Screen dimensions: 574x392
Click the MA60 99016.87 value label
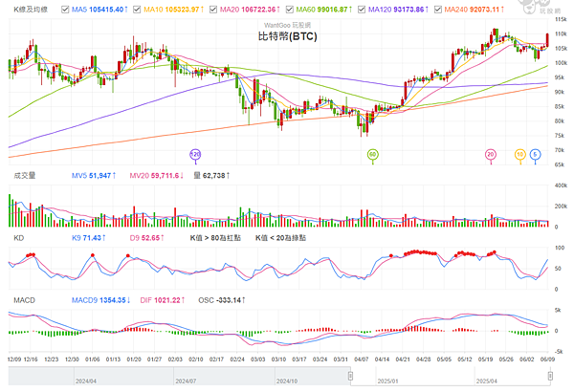(324, 10)
